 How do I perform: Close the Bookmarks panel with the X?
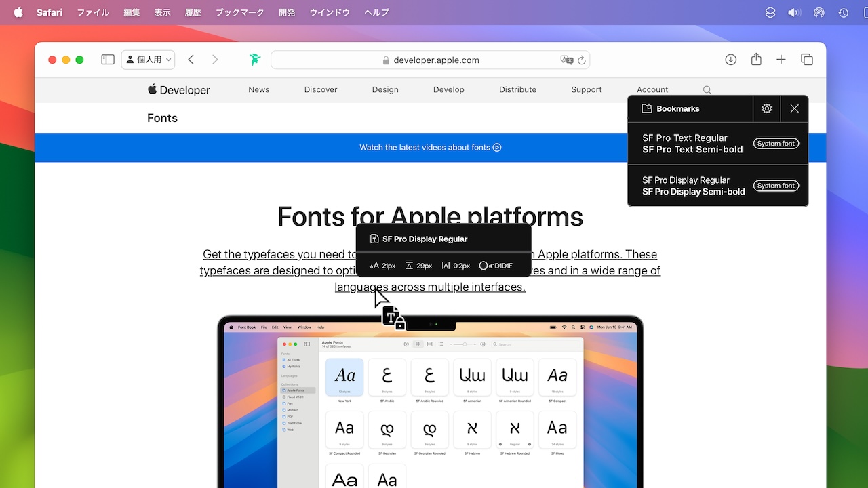pos(795,108)
